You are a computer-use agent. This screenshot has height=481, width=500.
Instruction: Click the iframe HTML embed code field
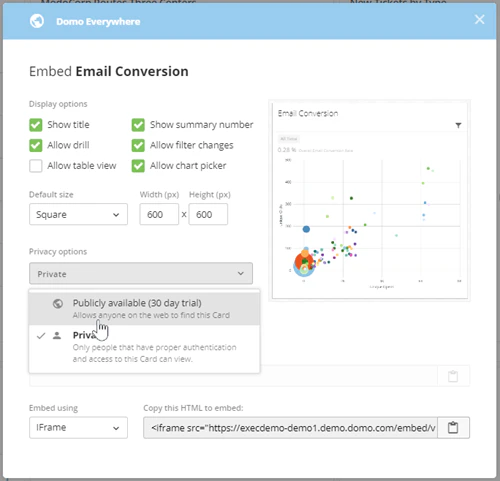[x=290, y=427]
